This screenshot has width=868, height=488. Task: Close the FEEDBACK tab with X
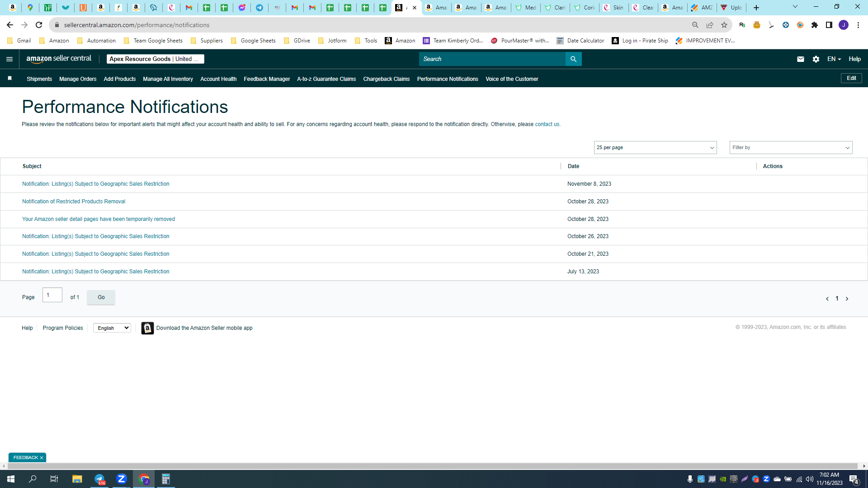[42, 458]
